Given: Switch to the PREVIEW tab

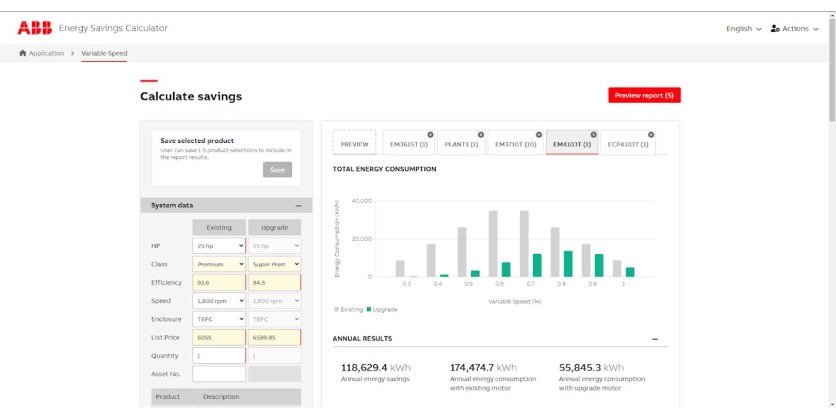Looking at the screenshot, I should pyautogui.click(x=354, y=144).
